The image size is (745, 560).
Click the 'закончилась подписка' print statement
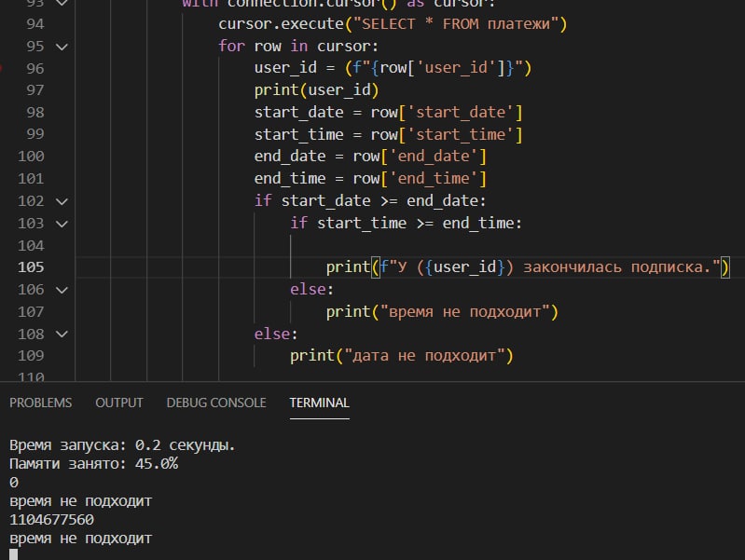528,267
